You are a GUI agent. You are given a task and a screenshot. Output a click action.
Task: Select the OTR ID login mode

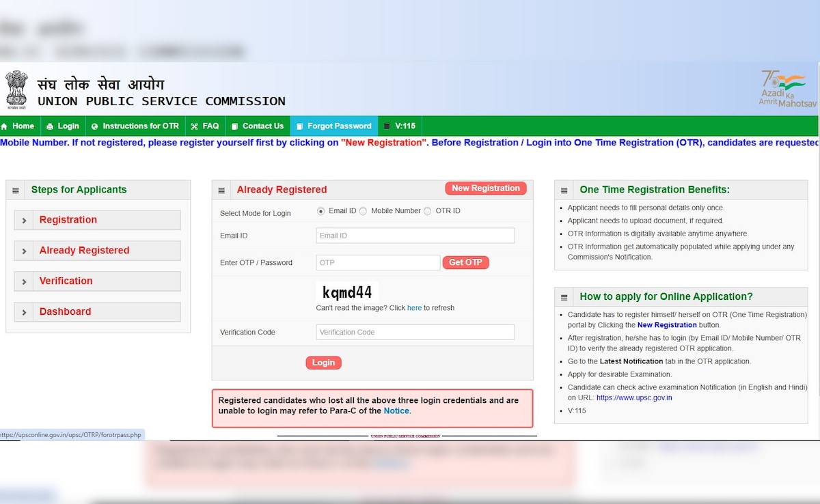point(428,211)
